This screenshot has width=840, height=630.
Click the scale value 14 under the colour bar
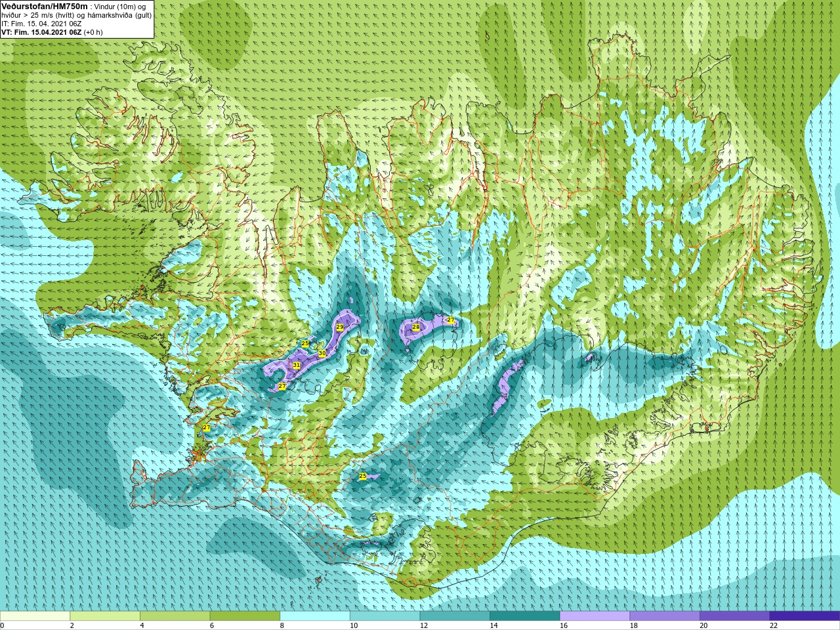pos(493,625)
